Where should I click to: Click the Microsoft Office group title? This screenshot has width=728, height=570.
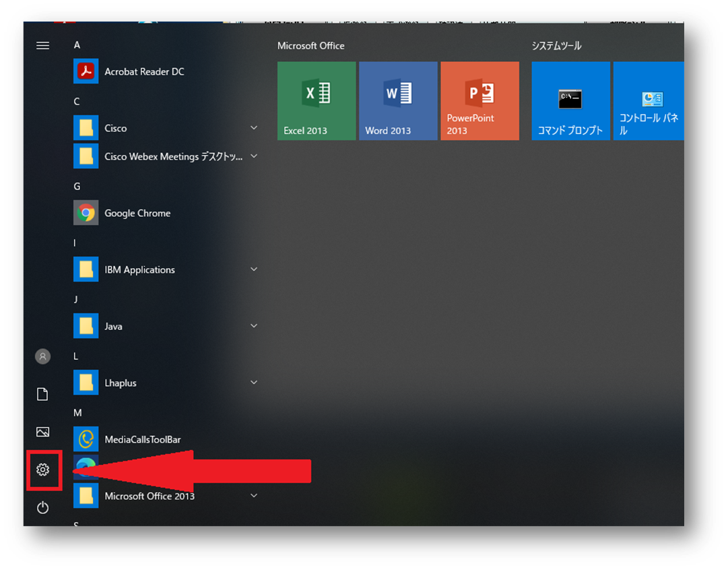pyautogui.click(x=311, y=46)
